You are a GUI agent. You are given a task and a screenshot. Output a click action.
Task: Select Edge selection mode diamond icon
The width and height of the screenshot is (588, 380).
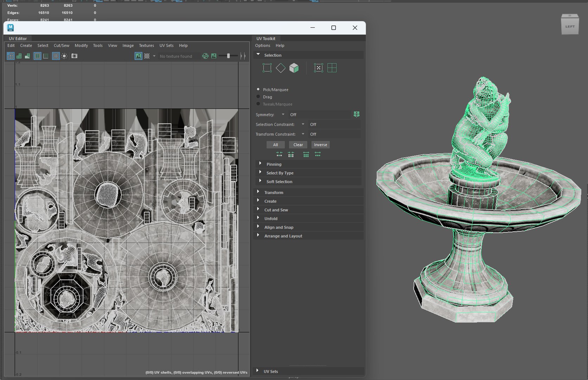coord(281,68)
